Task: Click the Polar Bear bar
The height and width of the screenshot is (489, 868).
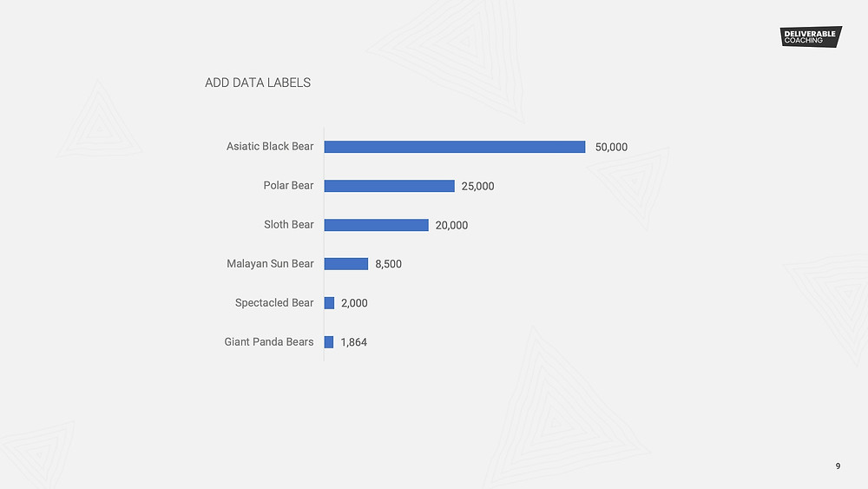Action: tap(389, 186)
